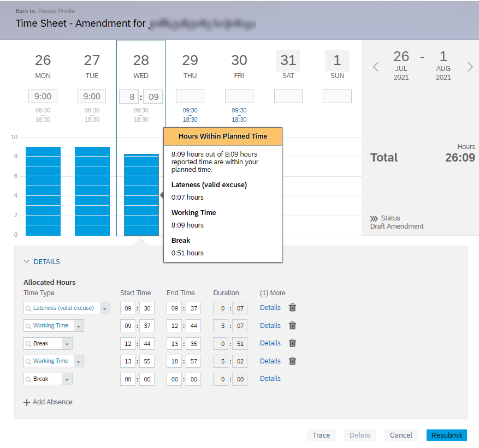
Task: Click Add Absence link
Action: point(52,402)
